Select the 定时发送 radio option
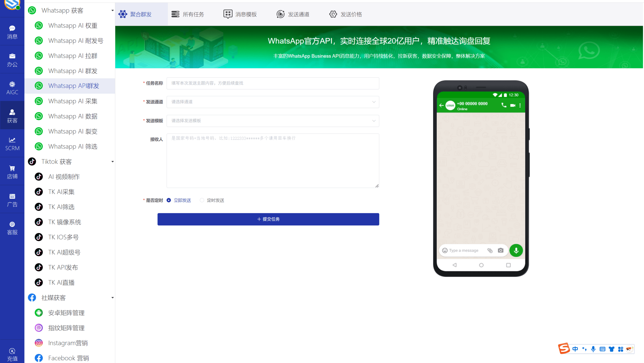644x363 pixels. pyautogui.click(x=202, y=200)
